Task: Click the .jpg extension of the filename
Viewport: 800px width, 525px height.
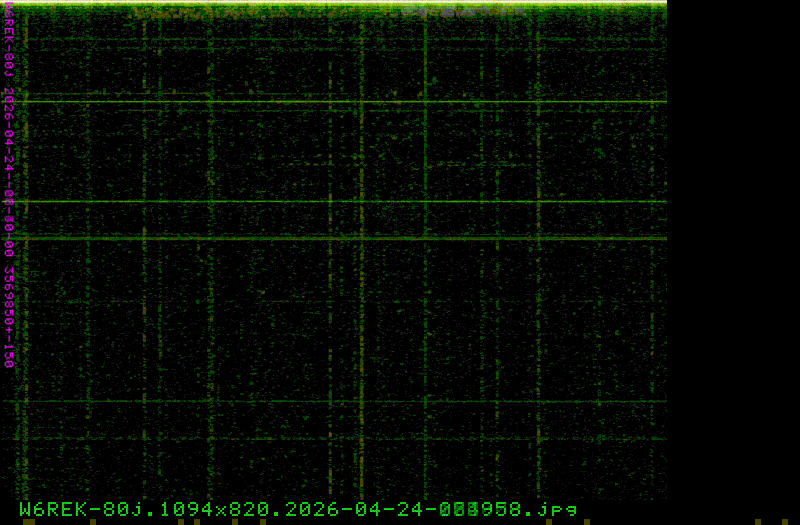Action: (x=558, y=509)
